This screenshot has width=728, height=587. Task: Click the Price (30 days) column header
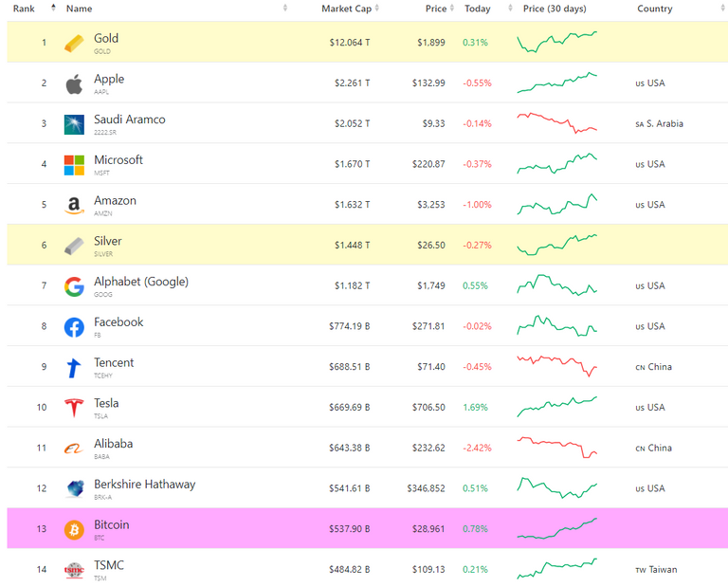555,9
